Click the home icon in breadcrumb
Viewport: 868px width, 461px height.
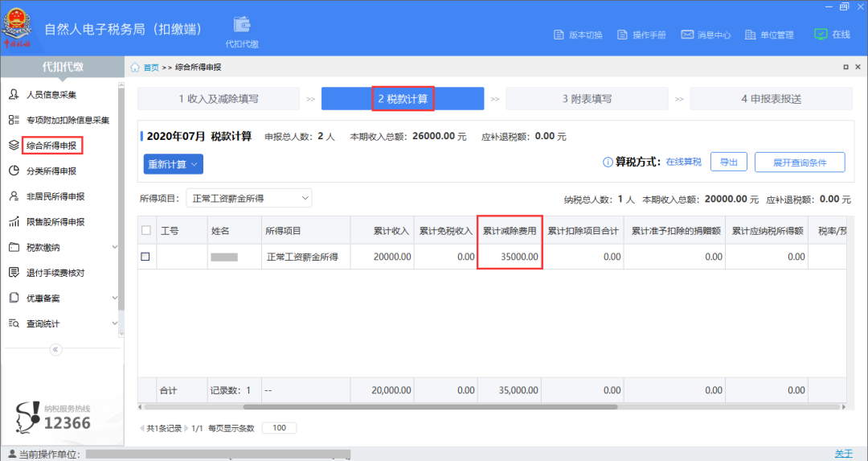click(x=135, y=67)
